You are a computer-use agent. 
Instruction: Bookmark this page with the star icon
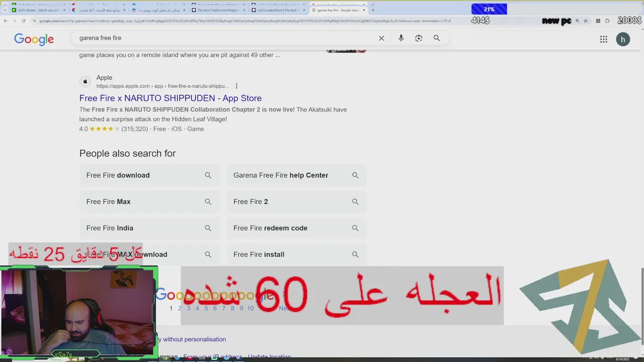586,21
